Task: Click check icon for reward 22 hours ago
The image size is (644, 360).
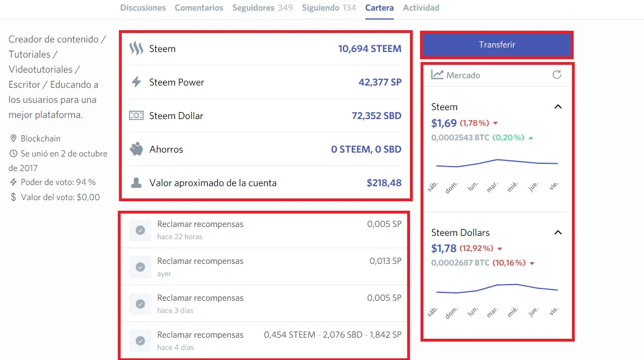Action: coord(140,230)
